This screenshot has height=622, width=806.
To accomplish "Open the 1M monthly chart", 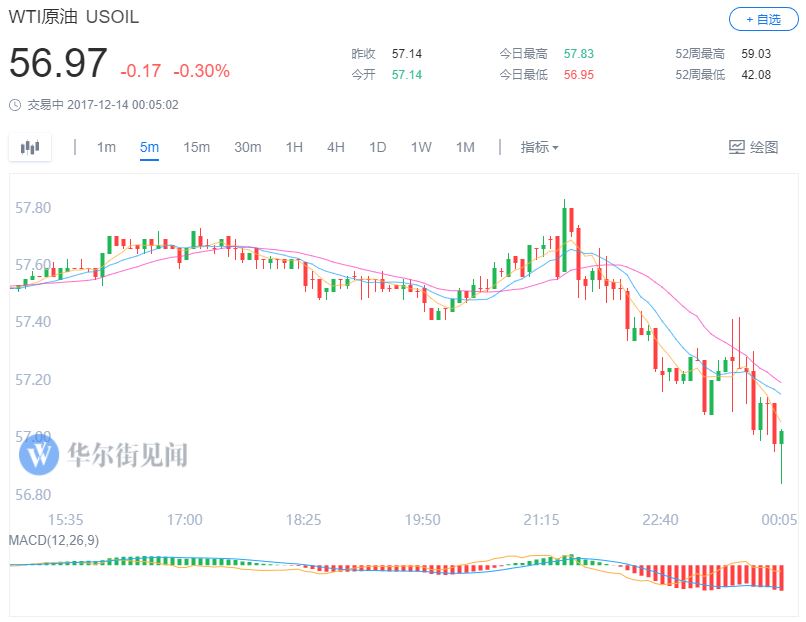I will pyautogui.click(x=465, y=148).
